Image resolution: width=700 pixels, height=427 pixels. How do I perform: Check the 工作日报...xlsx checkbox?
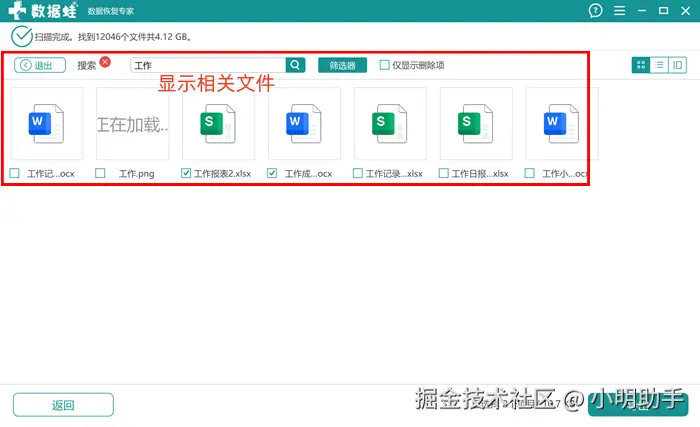pyautogui.click(x=443, y=173)
